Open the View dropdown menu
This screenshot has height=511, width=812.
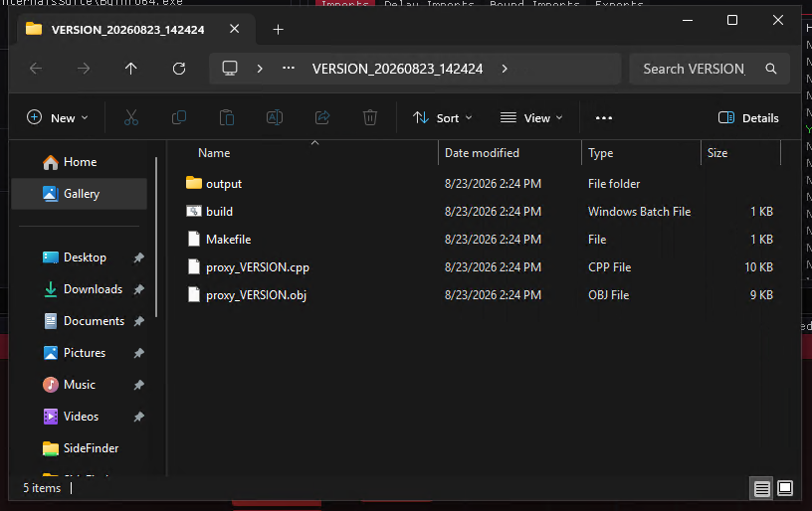[531, 118]
